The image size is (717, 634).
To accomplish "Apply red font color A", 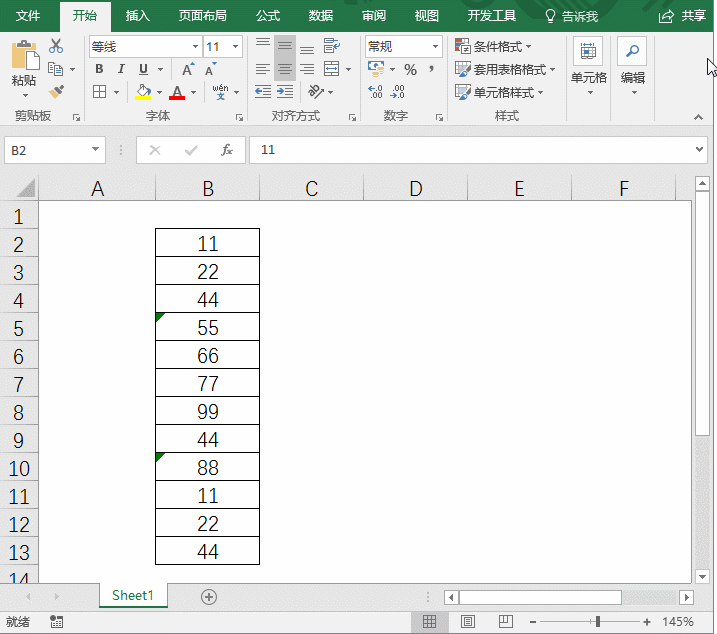I will (177, 92).
